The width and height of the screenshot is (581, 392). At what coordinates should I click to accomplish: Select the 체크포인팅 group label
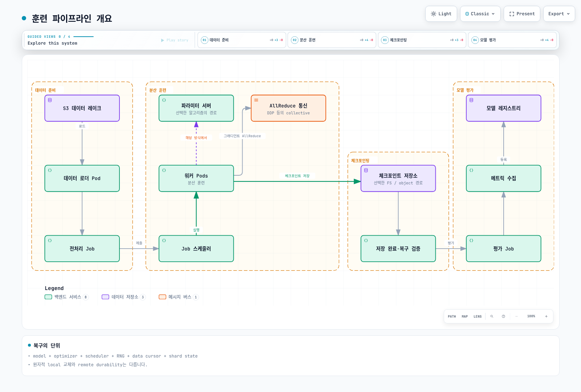pyautogui.click(x=360, y=161)
